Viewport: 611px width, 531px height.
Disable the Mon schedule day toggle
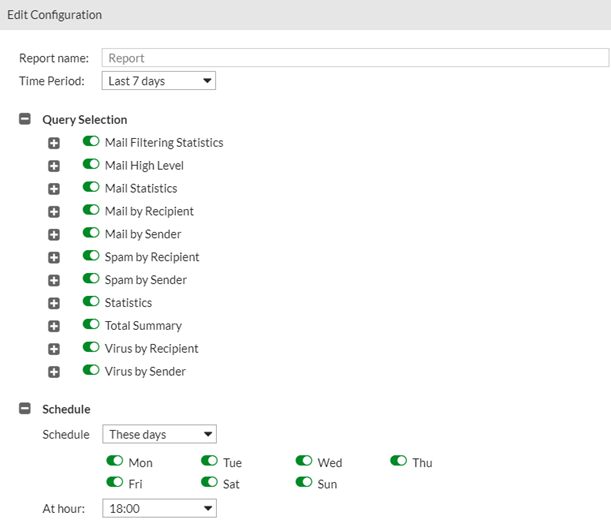114,462
